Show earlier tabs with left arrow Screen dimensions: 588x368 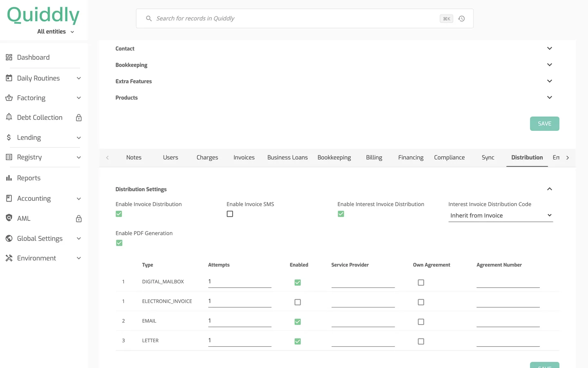coord(107,157)
